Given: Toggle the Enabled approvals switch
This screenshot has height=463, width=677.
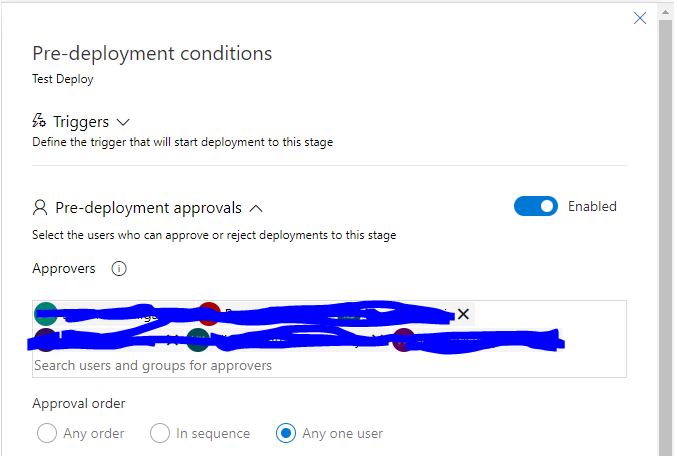Looking at the screenshot, I should [x=536, y=207].
